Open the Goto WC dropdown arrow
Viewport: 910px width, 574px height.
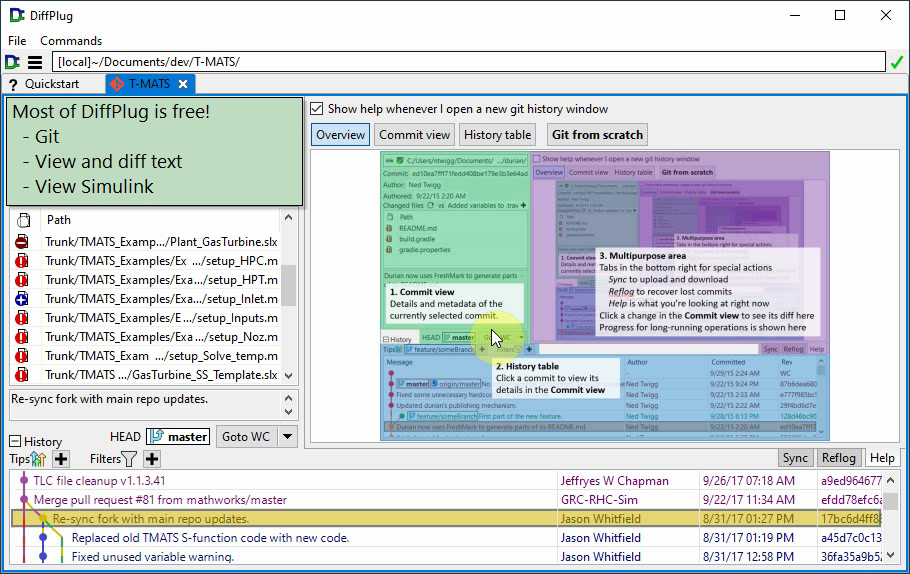(287, 436)
